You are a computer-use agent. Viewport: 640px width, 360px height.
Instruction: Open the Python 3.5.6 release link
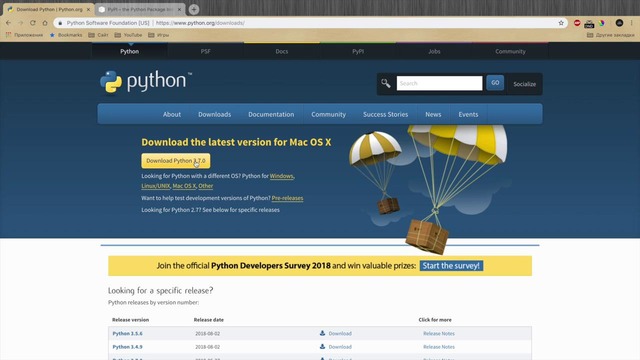(x=127, y=333)
